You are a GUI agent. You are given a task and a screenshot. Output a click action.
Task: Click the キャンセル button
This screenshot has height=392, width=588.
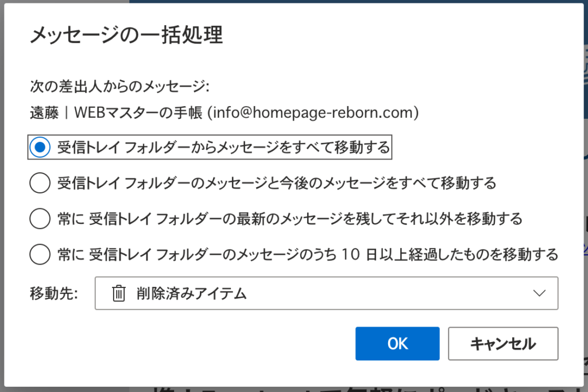503,344
